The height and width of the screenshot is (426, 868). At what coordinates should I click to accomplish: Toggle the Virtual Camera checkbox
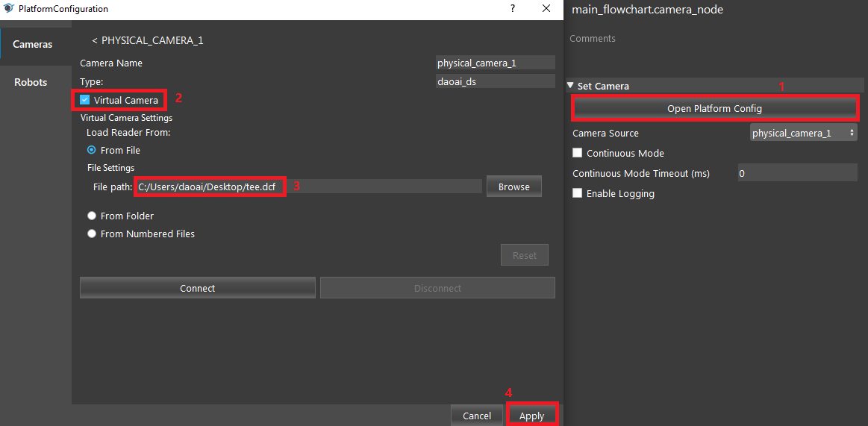pos(84,100)
